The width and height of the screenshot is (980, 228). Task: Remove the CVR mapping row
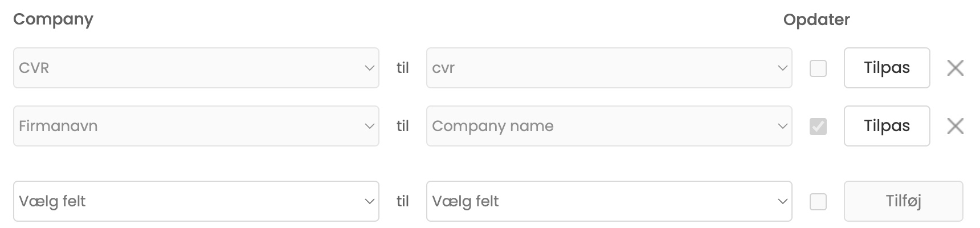click(x=955, y=68)
